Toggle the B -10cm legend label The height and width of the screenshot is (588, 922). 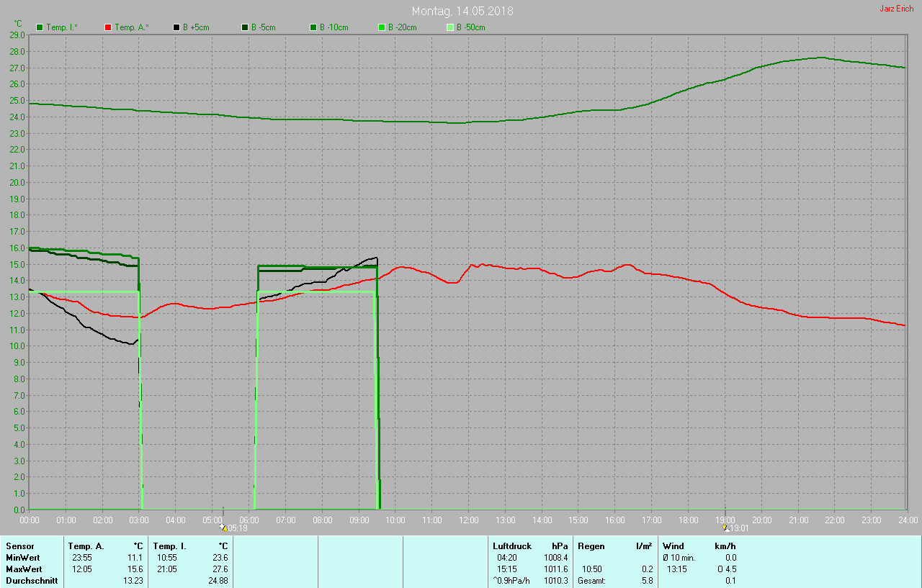point(334,27)
